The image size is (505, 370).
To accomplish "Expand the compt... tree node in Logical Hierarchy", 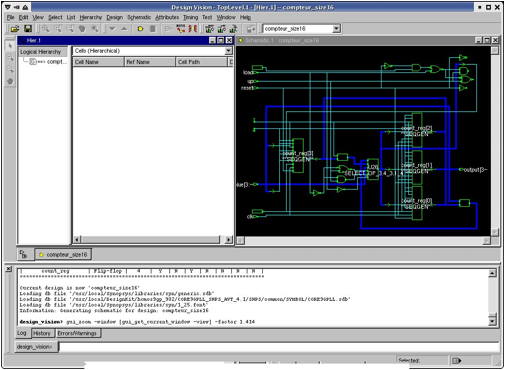I will click(33, 62).
